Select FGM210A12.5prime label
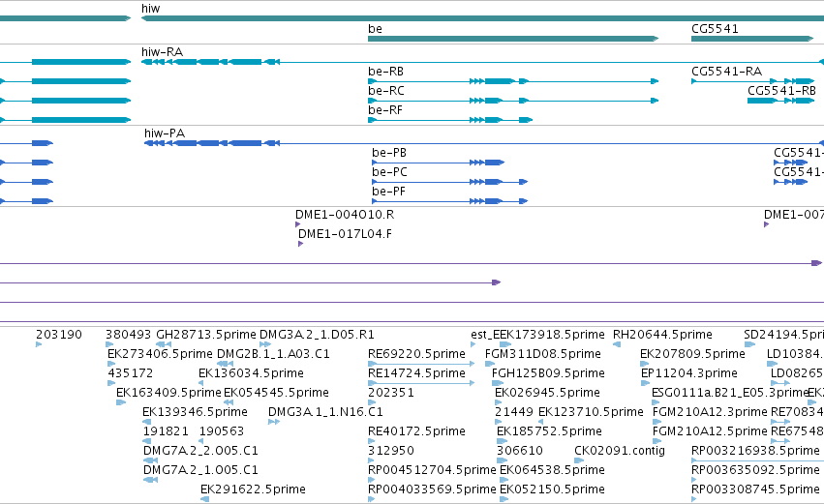This screenshot has width=824, height=504. pos(710,431)
